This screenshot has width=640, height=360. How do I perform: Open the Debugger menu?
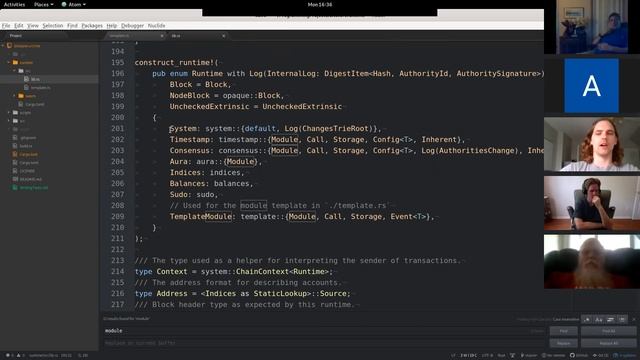[x=132, y=25]
